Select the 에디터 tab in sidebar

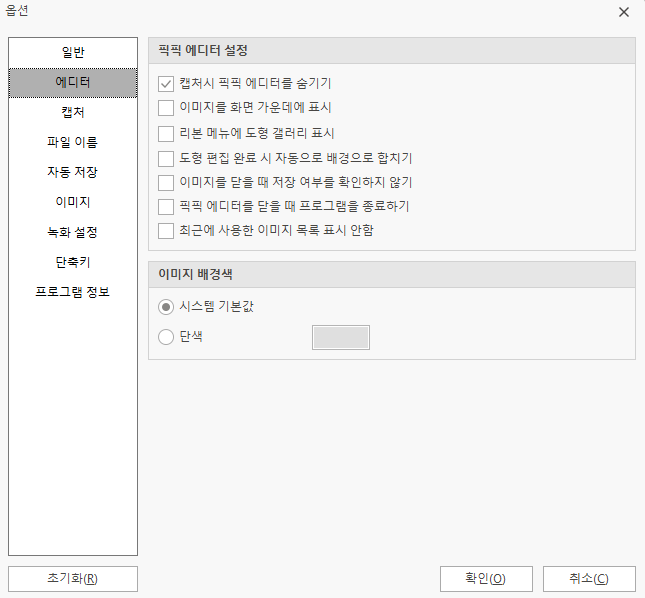[73, 83]
